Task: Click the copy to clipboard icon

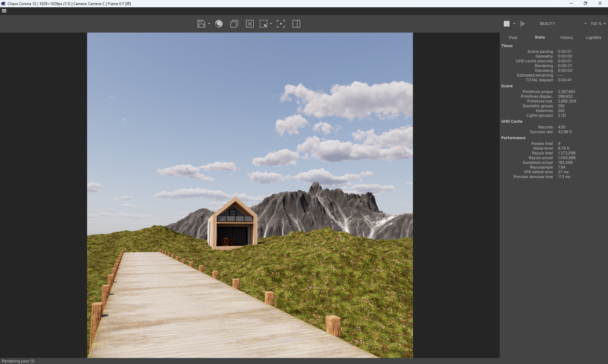Action: point(234,24)
